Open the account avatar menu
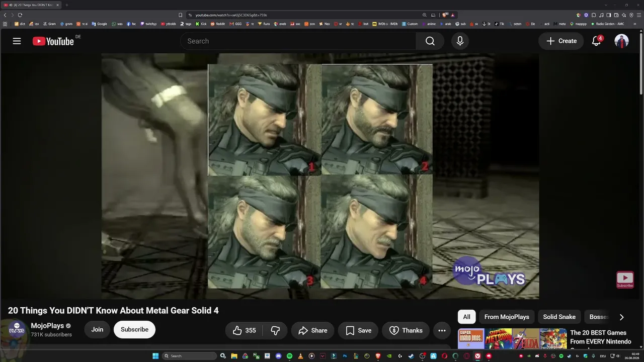Image resolution: width=644 pixels, height=362 pixels. click(x=622, y=41)
